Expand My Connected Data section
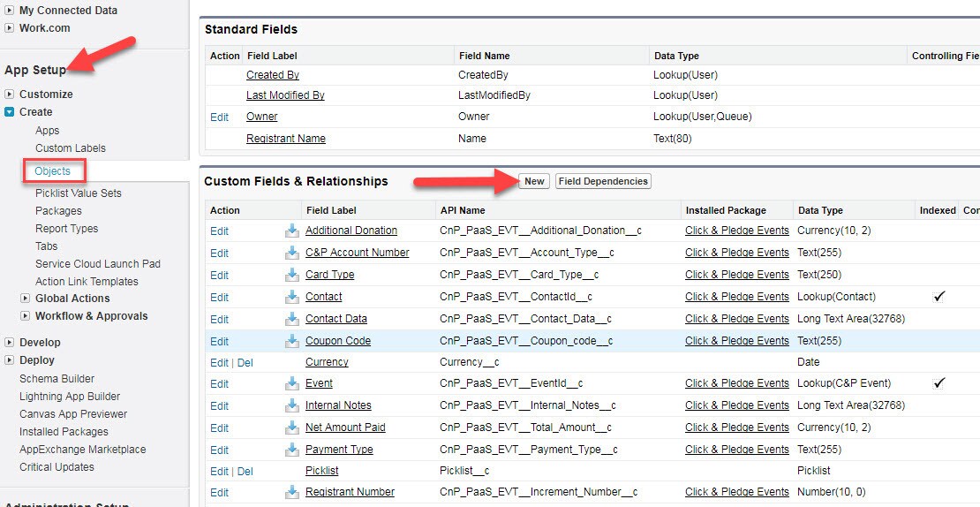 [x=10, y=11]
